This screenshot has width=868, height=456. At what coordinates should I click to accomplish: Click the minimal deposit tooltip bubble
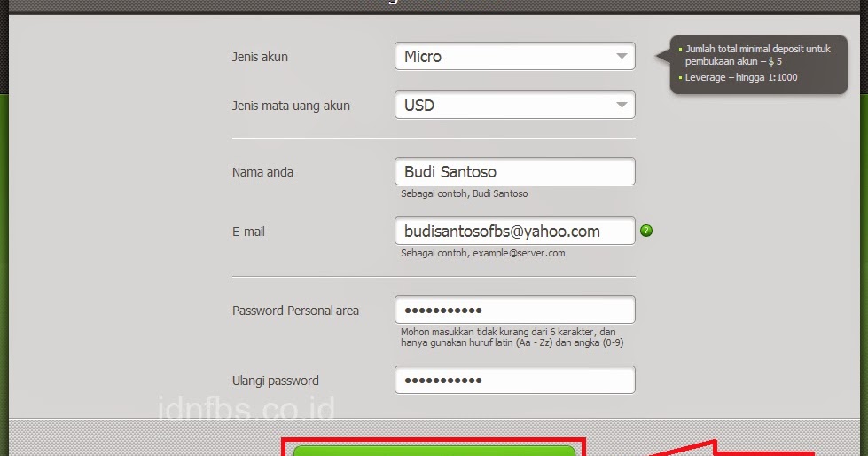[758, 65]
